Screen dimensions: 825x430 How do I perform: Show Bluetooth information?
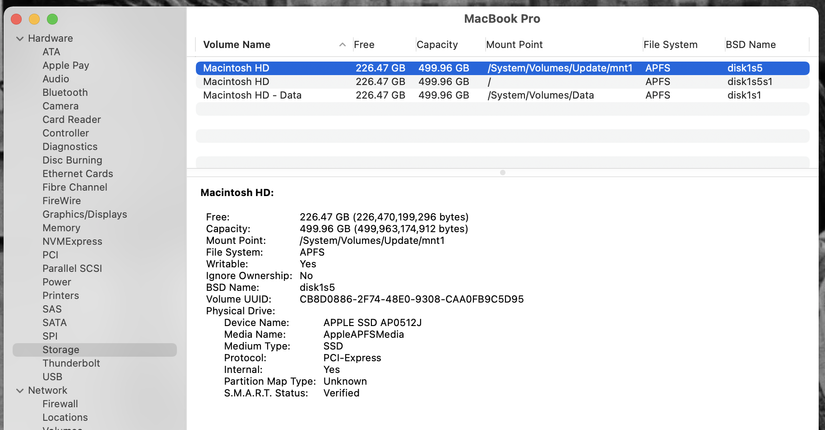point(65,93)
